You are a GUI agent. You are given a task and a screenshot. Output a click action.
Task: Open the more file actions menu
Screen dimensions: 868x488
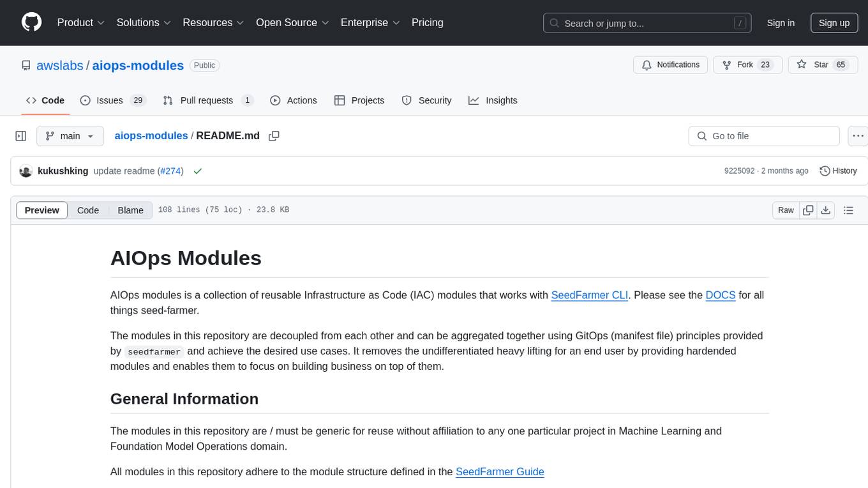click(858, 136)
